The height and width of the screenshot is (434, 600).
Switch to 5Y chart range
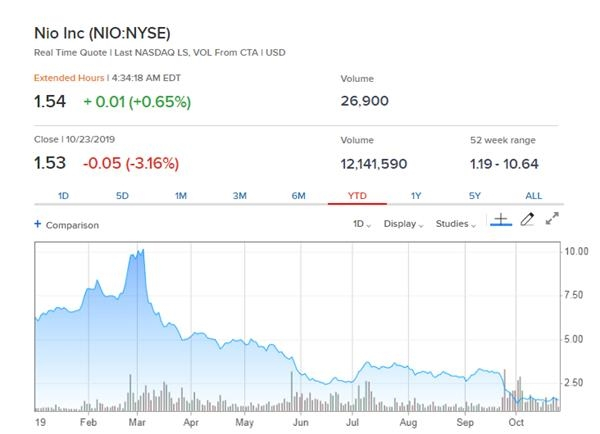(475, 195)
